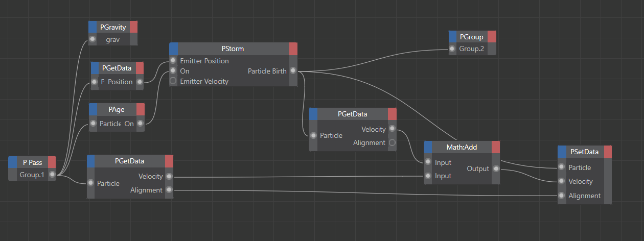Open the red outputs menu on PSetData node
The width and height of the screenshot is (644, 241).
[x=608, y=152]
